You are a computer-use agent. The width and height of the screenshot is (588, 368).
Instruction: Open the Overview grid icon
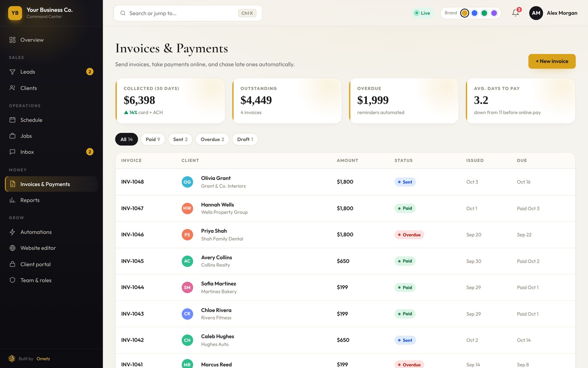click(x=12, y=40)
